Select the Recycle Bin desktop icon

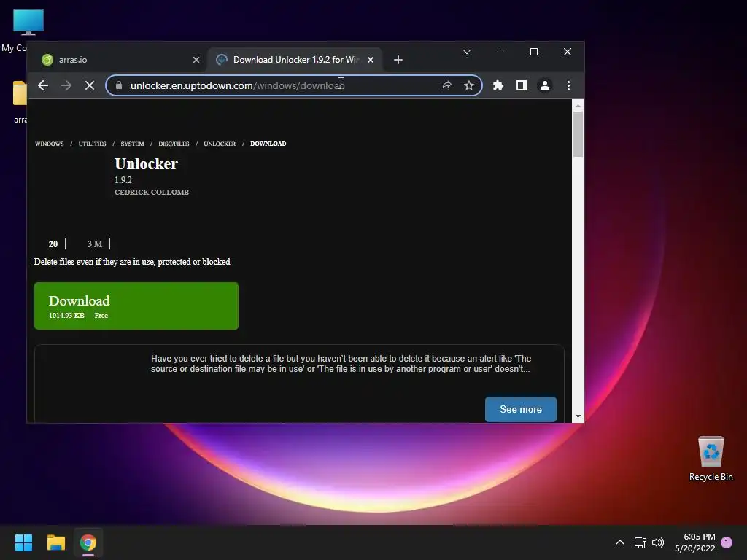pos(711,458)
